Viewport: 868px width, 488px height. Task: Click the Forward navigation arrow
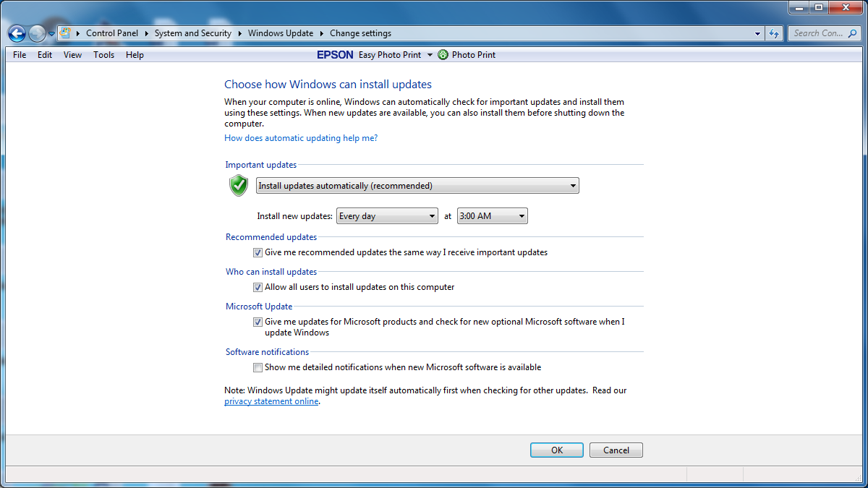(x=37, y=33)
